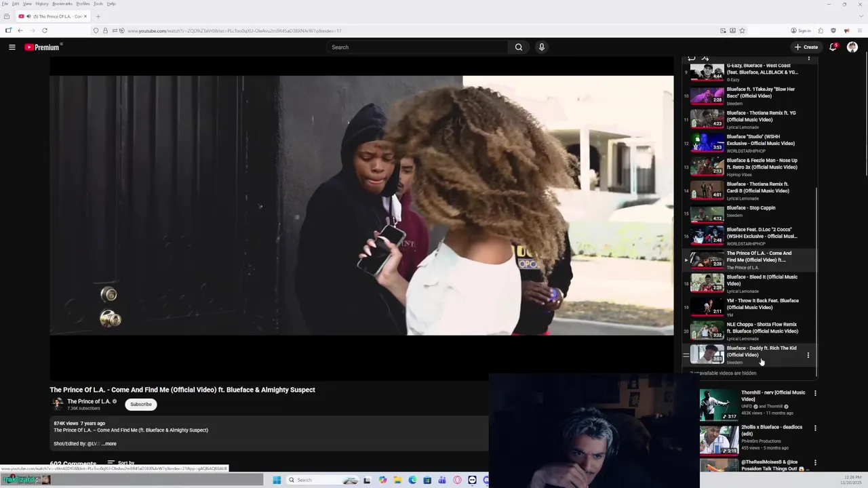Go back with browser back arrow
The width and height of the screenshot is (868, 488).
[20, 30]
